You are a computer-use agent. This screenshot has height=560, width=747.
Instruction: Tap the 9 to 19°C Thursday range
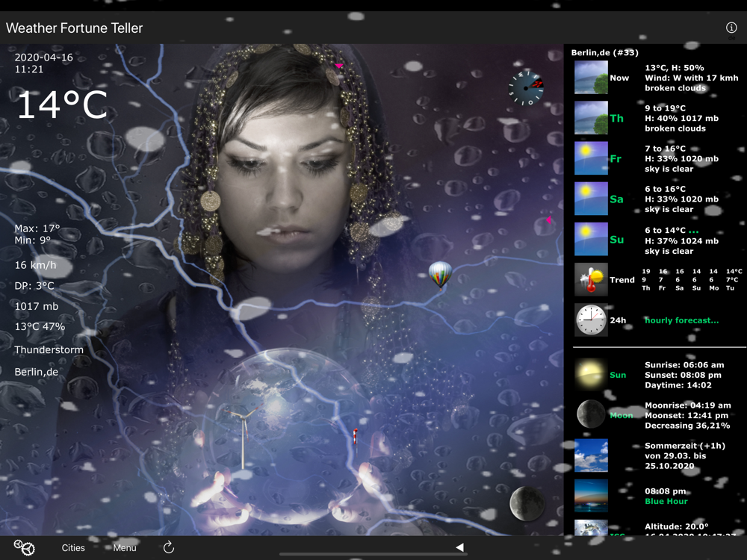pos(665,108)
